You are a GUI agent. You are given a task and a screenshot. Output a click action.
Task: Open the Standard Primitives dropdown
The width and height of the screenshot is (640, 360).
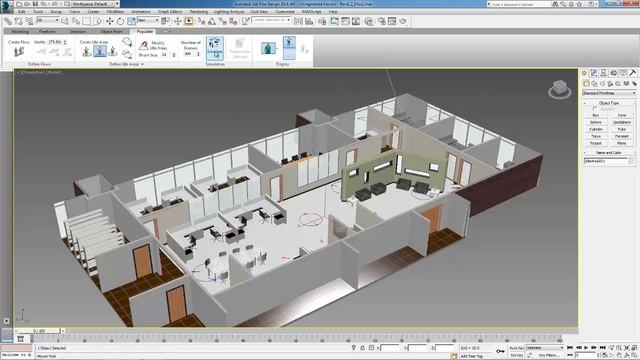(609, 93)
